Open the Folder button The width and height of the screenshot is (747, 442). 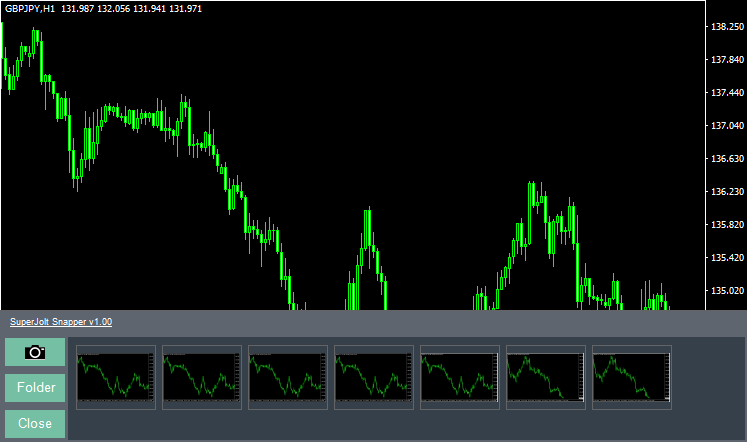point(35,388)
